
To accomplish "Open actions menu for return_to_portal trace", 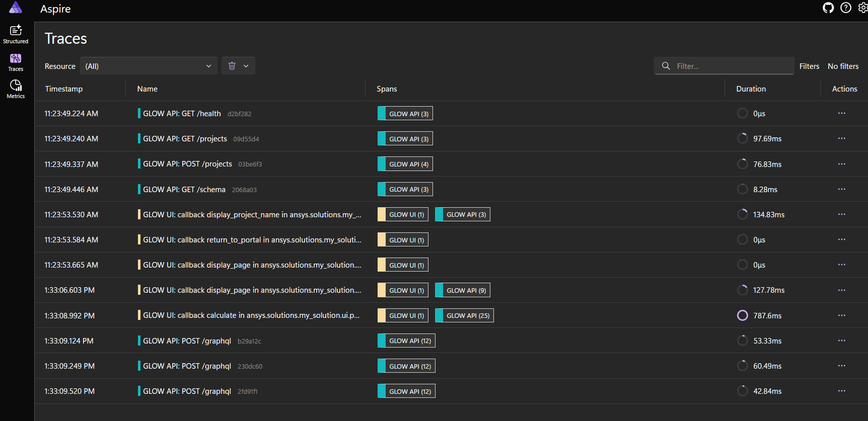I will click(842, 239).
